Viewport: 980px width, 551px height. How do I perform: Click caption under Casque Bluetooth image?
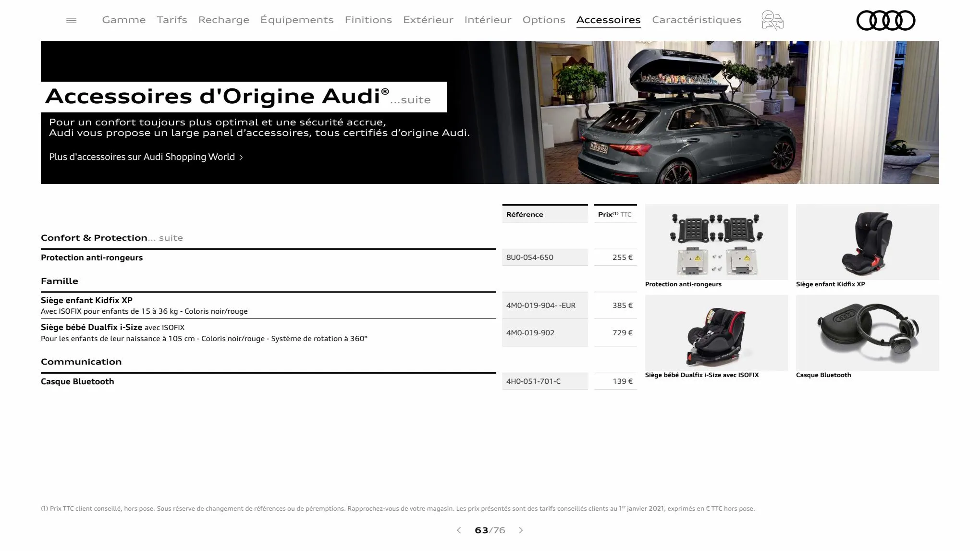823,375
